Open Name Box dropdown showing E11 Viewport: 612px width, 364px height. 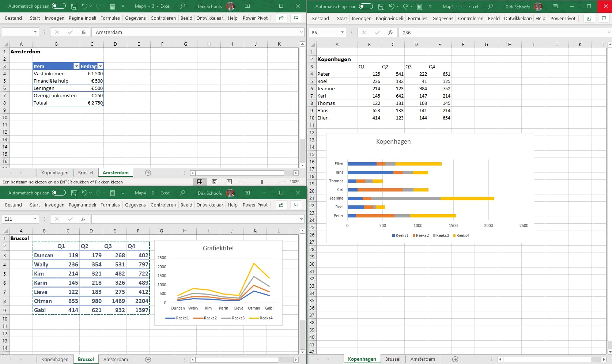[x=35, y=219]
